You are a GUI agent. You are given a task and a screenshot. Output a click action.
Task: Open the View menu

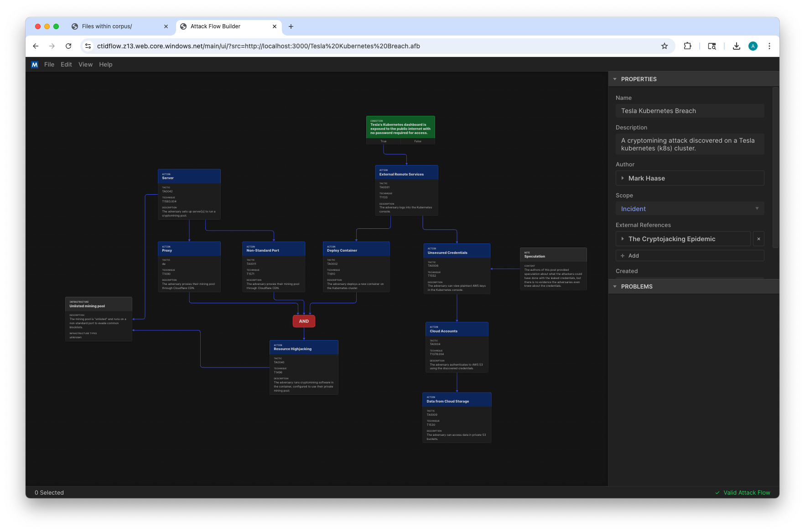click(85, 65)
